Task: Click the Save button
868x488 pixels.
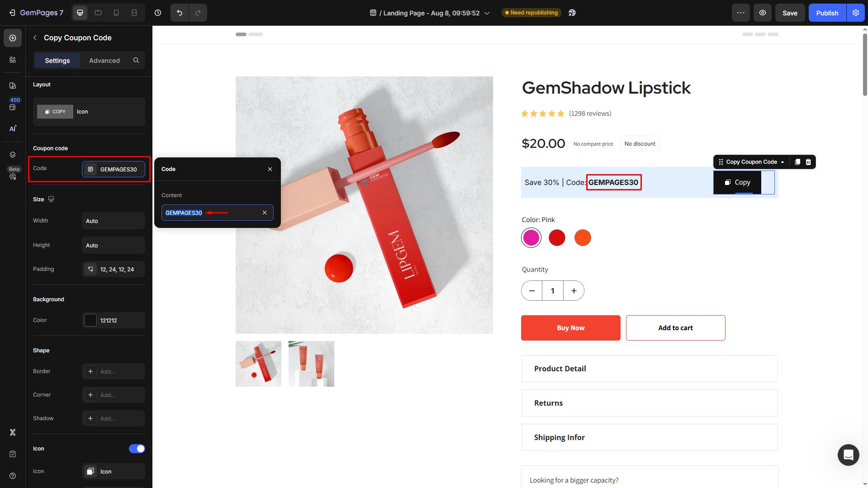Action: [x=790, y=13]
